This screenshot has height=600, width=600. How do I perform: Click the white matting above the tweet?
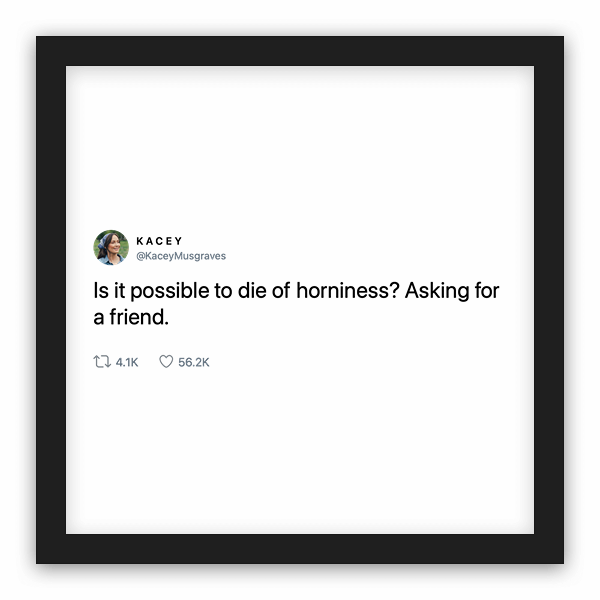300,140
